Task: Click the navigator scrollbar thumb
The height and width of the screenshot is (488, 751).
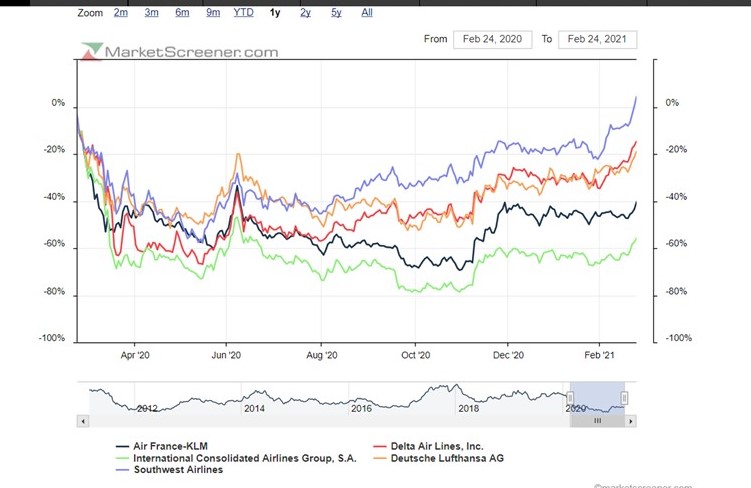Action: (597, 422)
